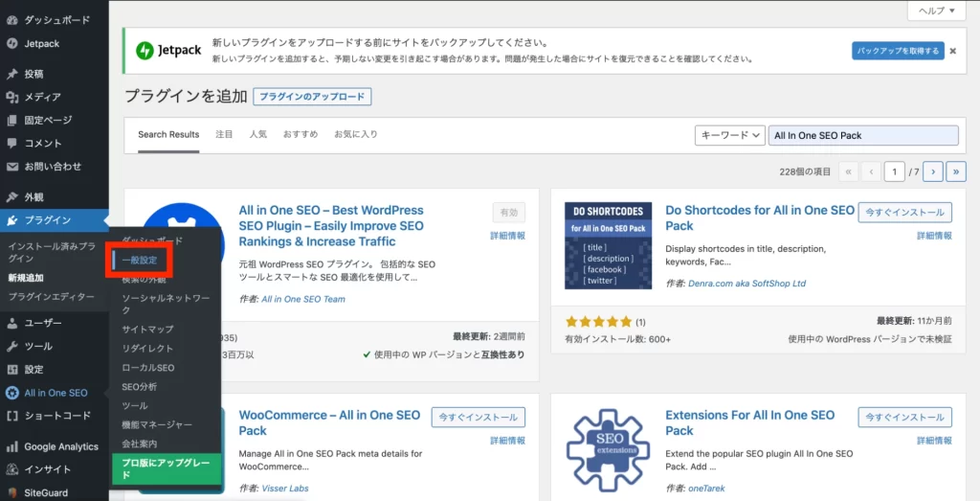Click the green プロ版にアップグレード menu item
The width and height of the screenshot is (980, 501).
click(166, 468)
